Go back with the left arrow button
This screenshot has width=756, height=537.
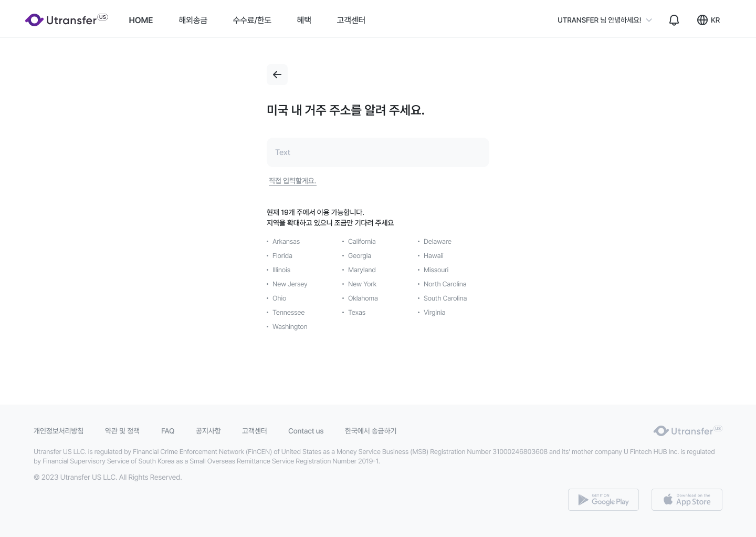277,75
